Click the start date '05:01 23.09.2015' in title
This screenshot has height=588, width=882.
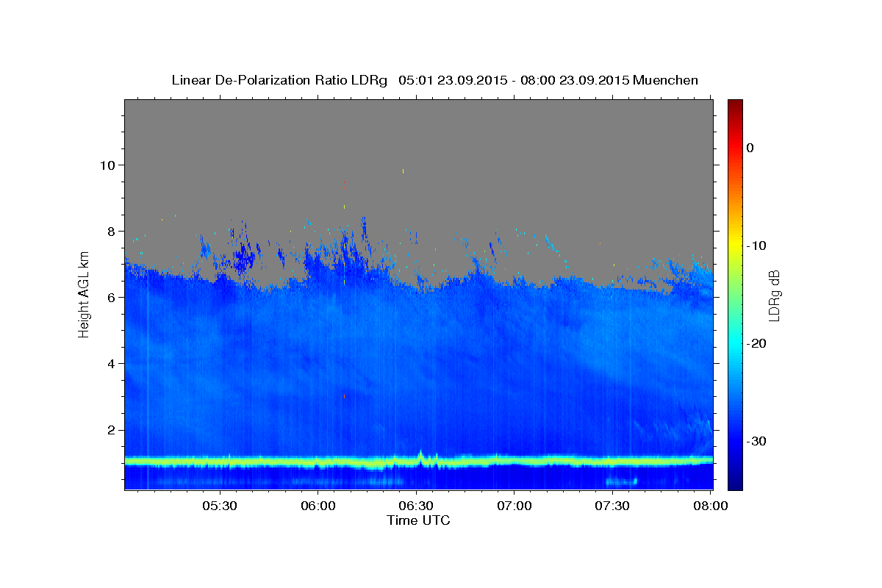(x=453, y=80)
